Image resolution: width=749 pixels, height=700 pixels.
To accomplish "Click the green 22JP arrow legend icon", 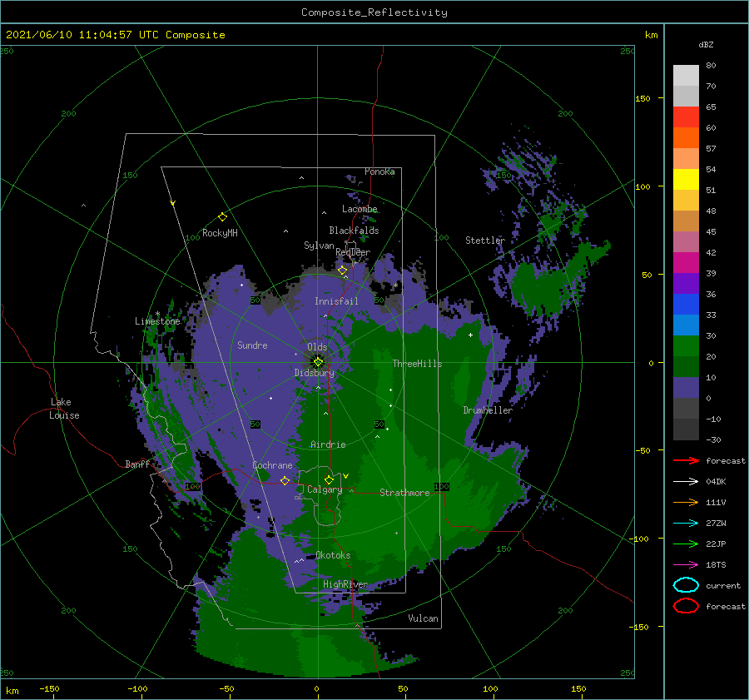I will point(686,544).
